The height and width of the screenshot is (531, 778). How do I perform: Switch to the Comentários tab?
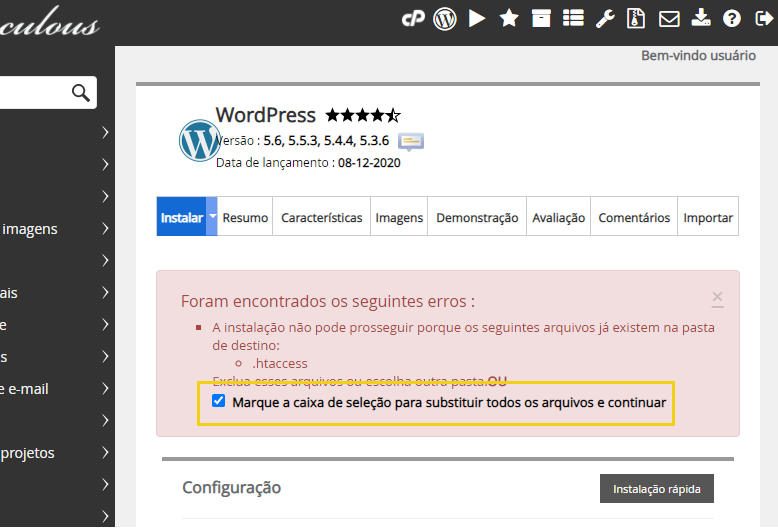click(634, 217)
